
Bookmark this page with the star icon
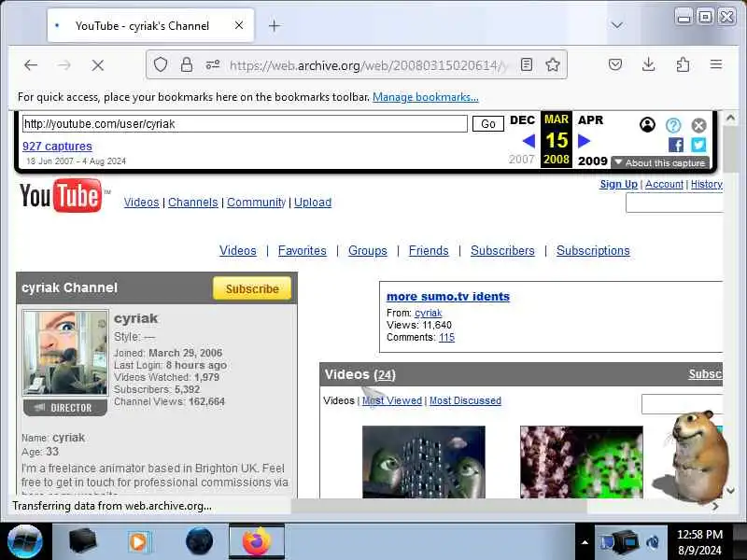553,64
